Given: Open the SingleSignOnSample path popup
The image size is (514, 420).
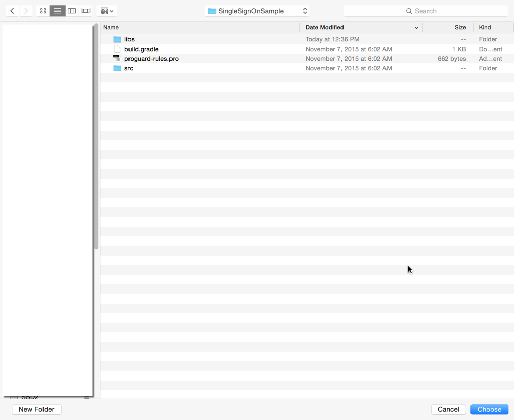Looking at the screenshot, I should pyautogui.click(x=257, y=11).
